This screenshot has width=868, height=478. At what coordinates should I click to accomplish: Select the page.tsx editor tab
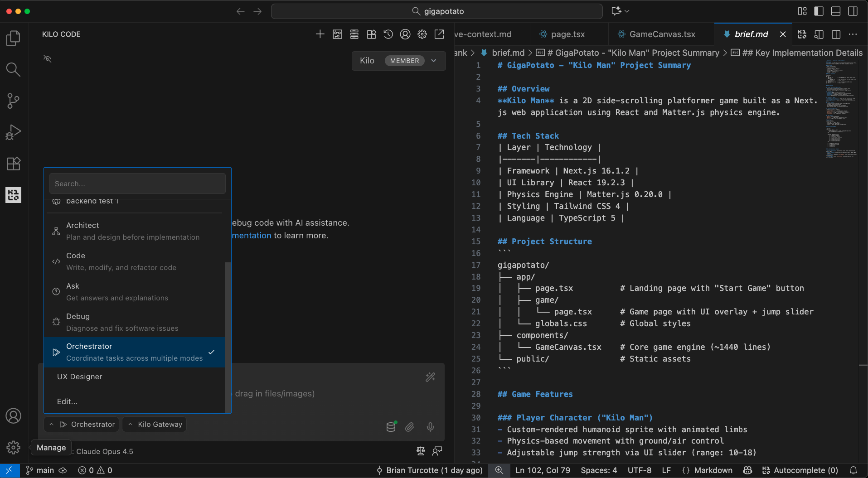click(567, 34)
